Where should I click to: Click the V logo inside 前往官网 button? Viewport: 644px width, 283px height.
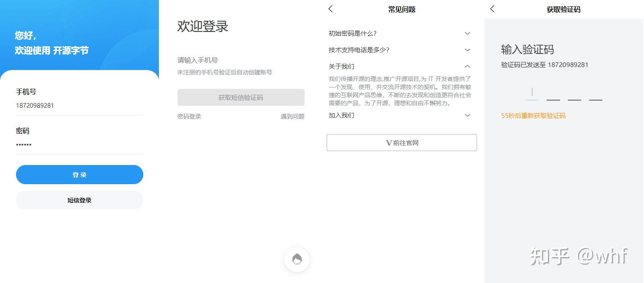click(389, 143)
